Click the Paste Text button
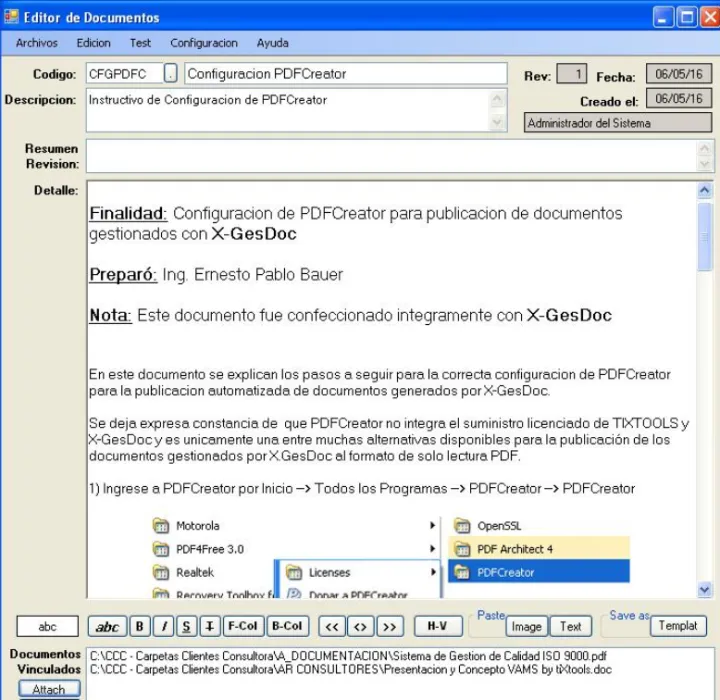The width and height of the screenshot is (720, 700). [x=570, y=627]
